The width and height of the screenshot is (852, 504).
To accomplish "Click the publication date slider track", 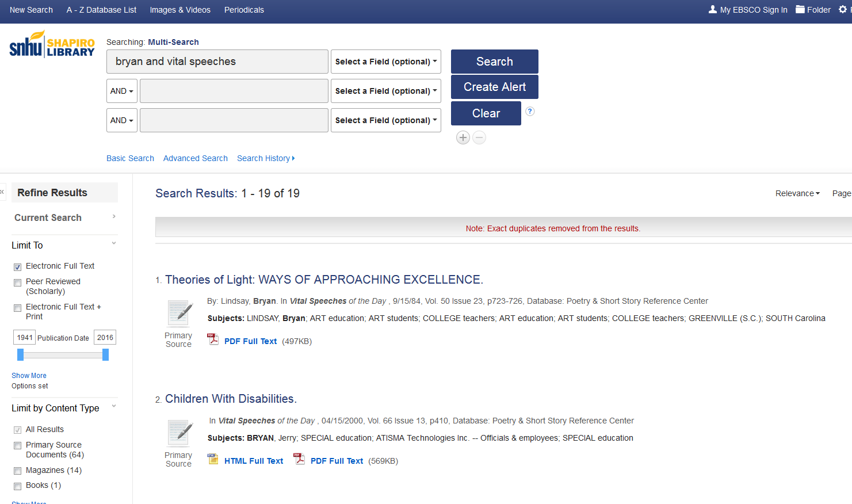I will click(x=63, y=355).
